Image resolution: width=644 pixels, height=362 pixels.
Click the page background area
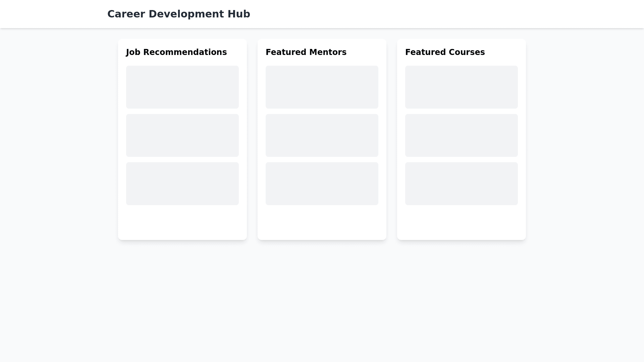[322, 302]
